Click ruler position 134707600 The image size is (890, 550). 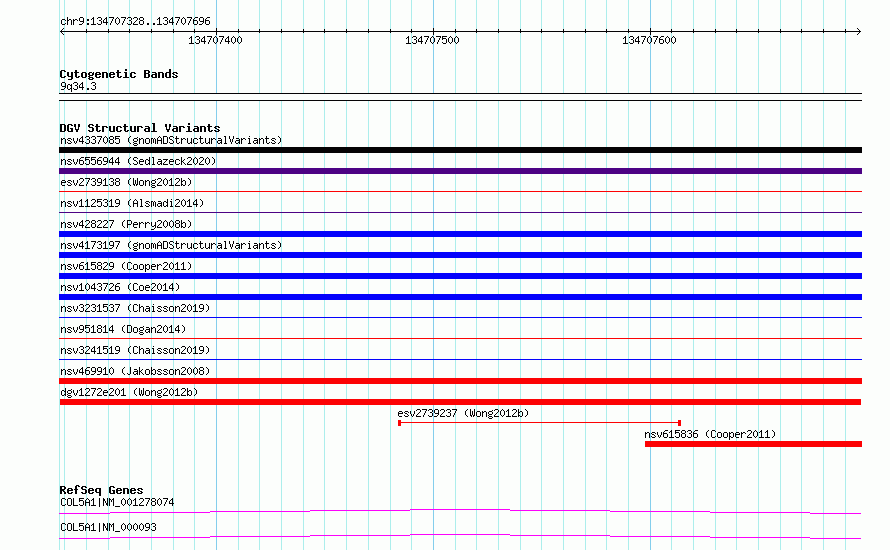[649, 40]
